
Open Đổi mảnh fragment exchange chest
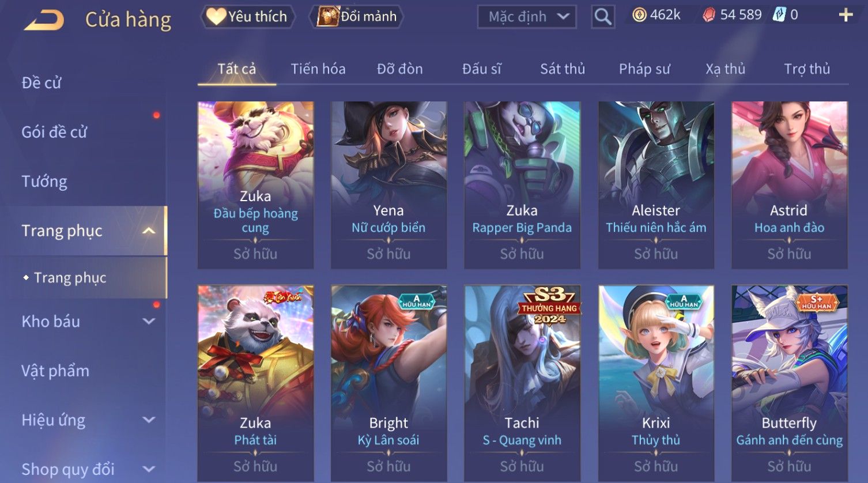pos(357,17)
